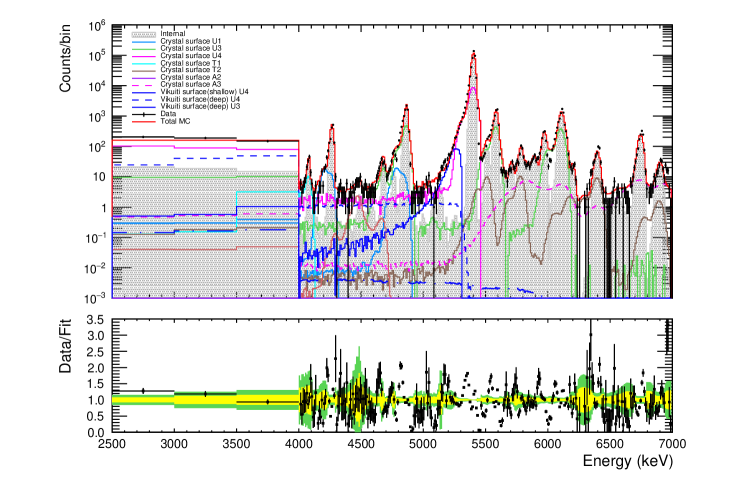Select 'Crystal surface T1' legend entry
Viewport: 747px width, 483px height.
[x=191, y=63]
